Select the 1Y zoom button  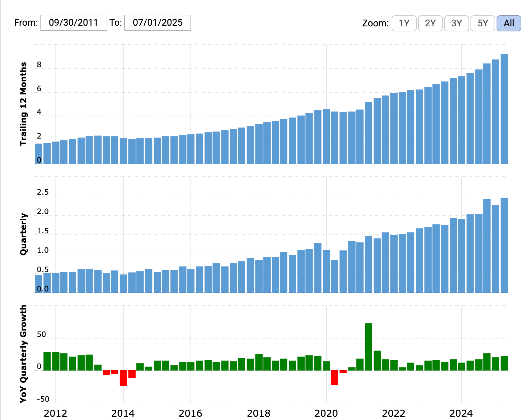[404, 23]
